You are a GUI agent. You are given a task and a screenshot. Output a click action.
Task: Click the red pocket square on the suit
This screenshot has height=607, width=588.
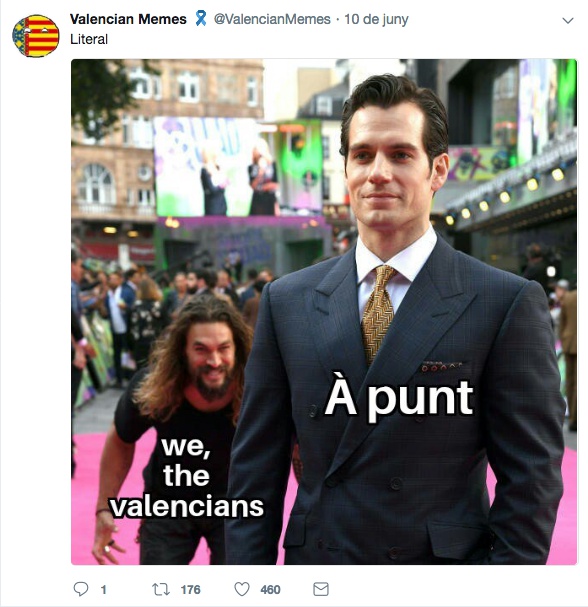click(x=441, y=366)
